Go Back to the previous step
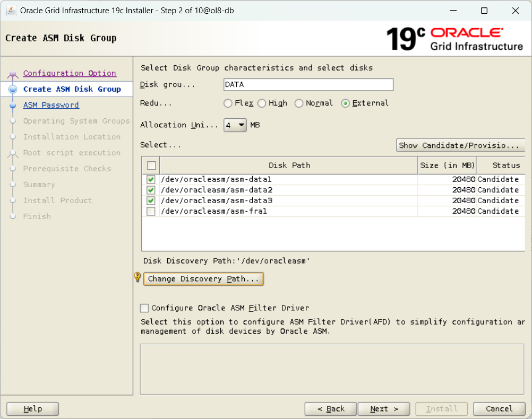This screenshot has height=419, width=532. 330,409
